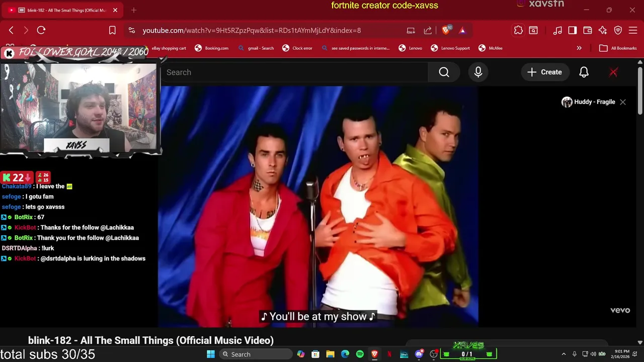This screenshot has height=362, width=644.
Task: Open Lenovo Support bookmark
Action: point(450,48)
